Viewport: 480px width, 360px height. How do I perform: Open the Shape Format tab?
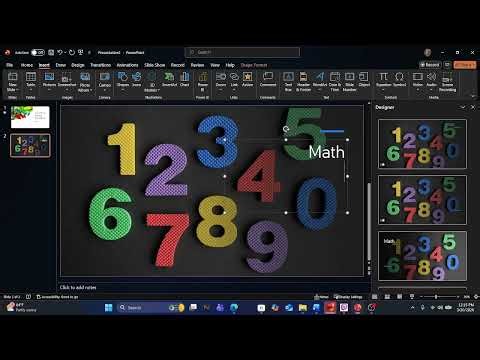tap(254, 65)
